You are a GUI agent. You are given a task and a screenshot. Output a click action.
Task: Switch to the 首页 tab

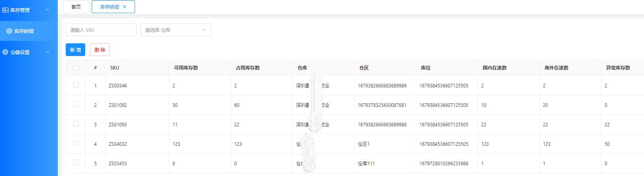(x=76, y=7)
